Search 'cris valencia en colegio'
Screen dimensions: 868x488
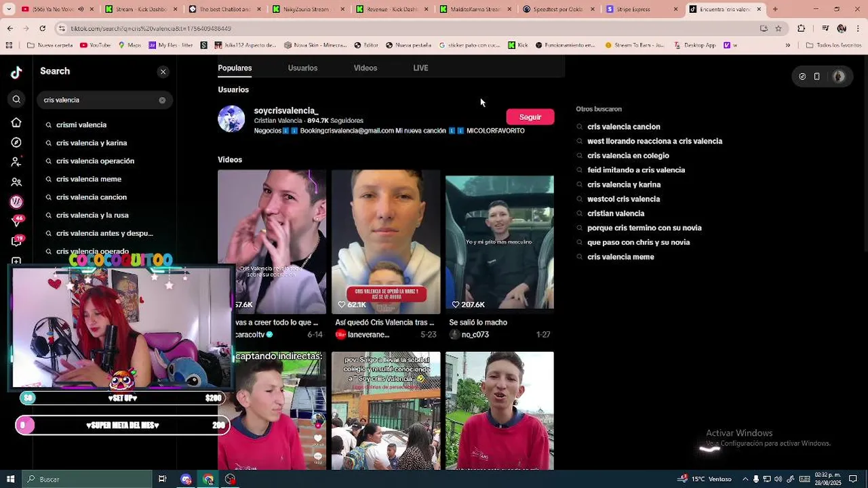click(x=628, y=156)
